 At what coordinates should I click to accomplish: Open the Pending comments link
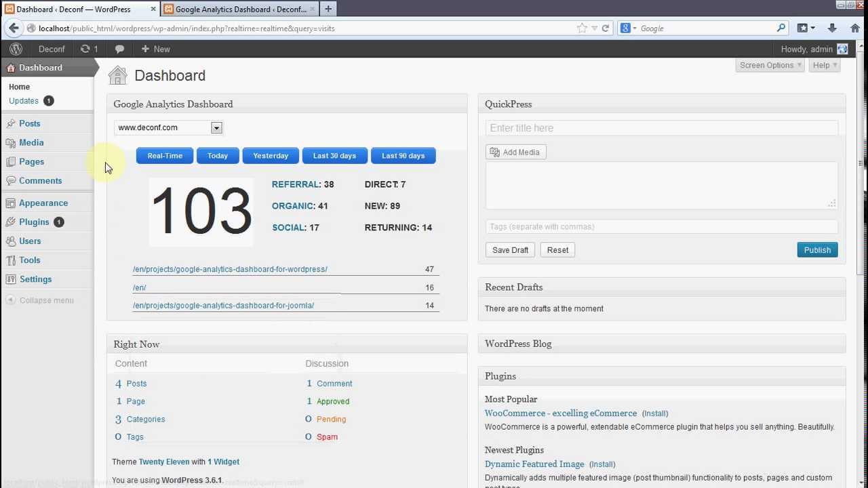(x=331, y=419)
